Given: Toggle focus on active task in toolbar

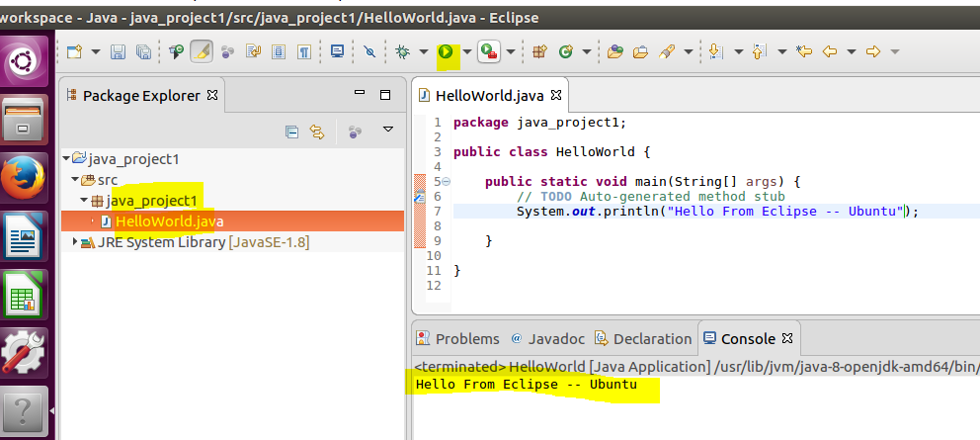Looking at the screenshot, I should [x=227, y=52].
